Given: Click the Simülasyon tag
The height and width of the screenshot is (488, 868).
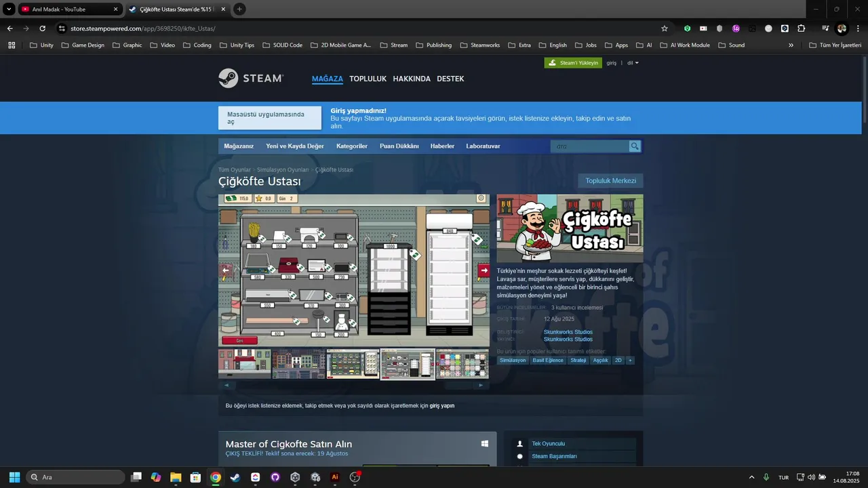Looking at the screenshot, I should click(513, 361).
